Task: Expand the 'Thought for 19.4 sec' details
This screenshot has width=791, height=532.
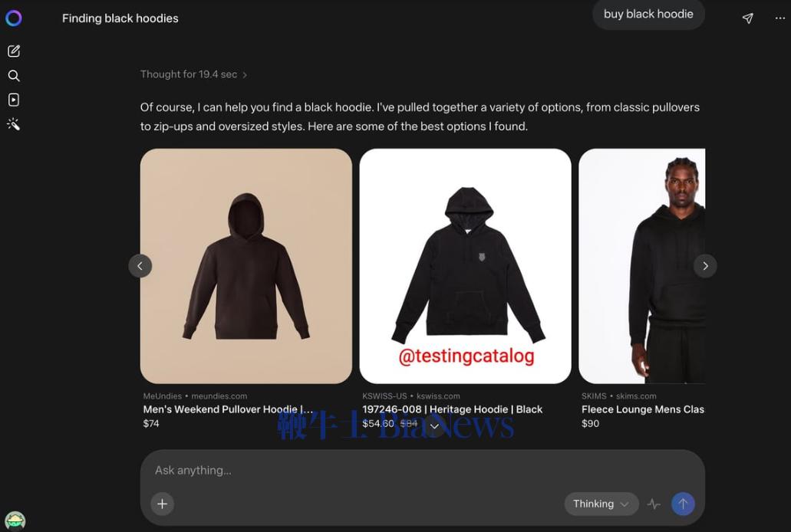Action: 193,74
